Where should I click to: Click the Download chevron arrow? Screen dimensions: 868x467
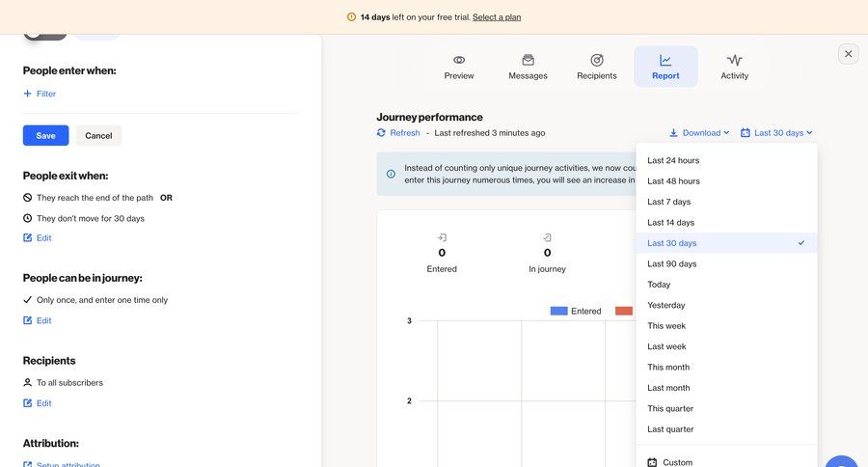[x=726, y=133]
